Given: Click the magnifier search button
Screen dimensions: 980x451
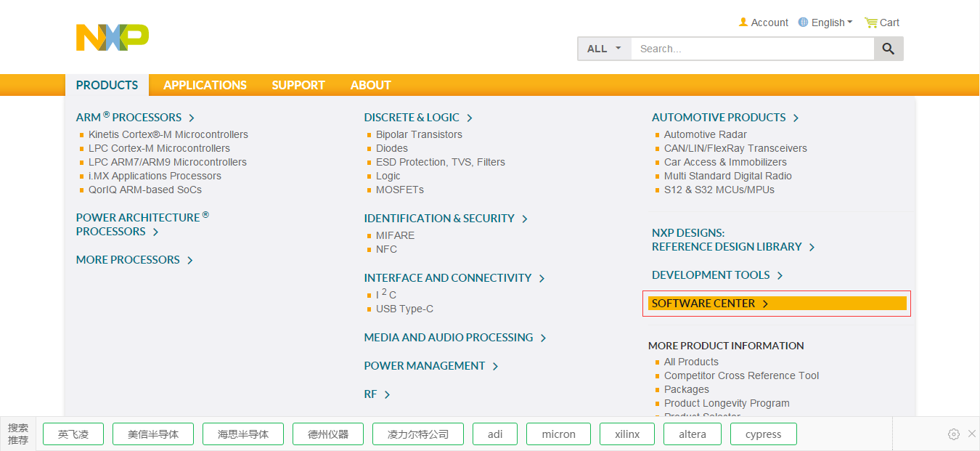Looking at the screenshot, I should (889, 49).
